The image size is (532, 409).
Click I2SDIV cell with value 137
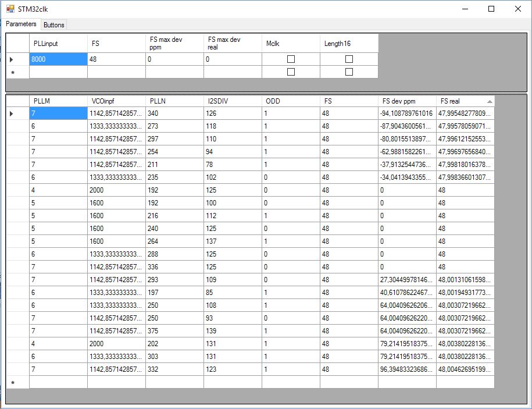[233, 241]
